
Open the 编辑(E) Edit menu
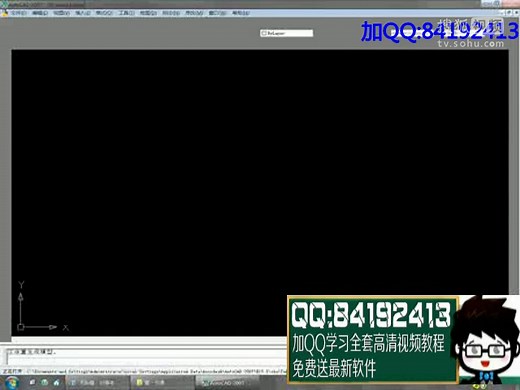40,13
